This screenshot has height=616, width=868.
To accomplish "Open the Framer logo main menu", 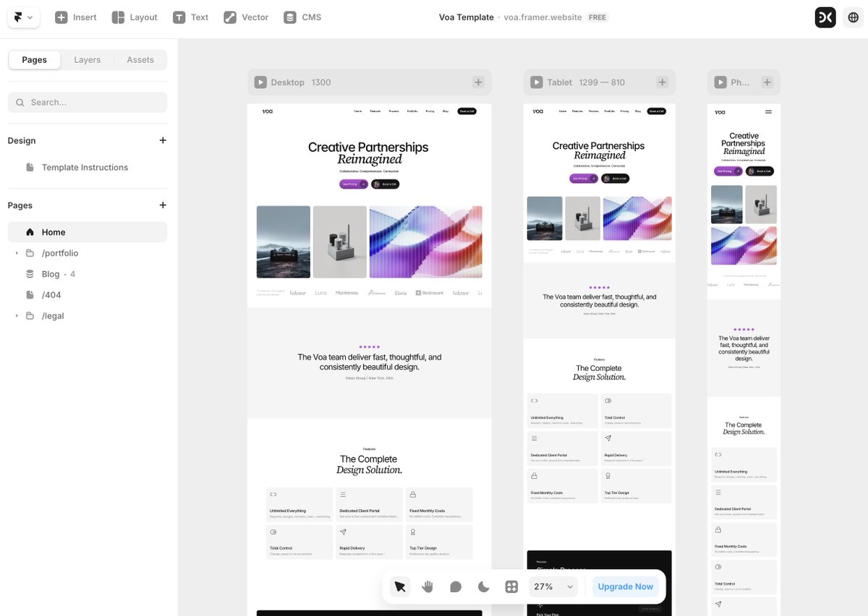I will click(x=24, y=17).
